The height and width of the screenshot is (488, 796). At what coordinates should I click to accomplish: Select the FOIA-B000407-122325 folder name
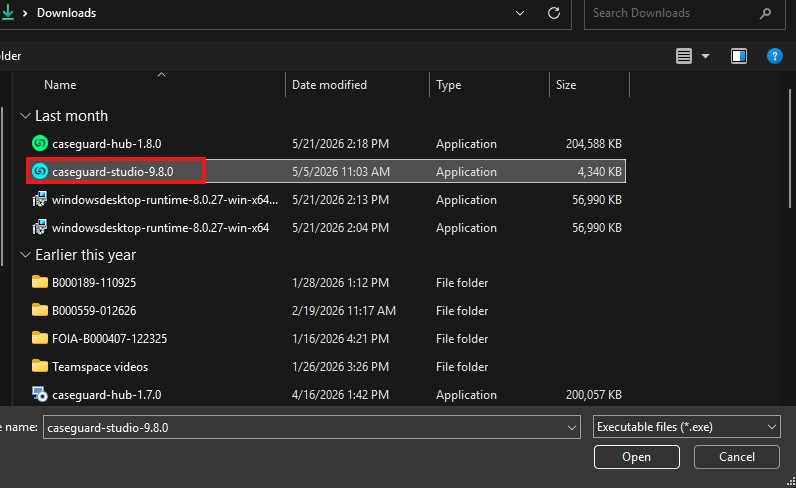click(x=109, y=338)
